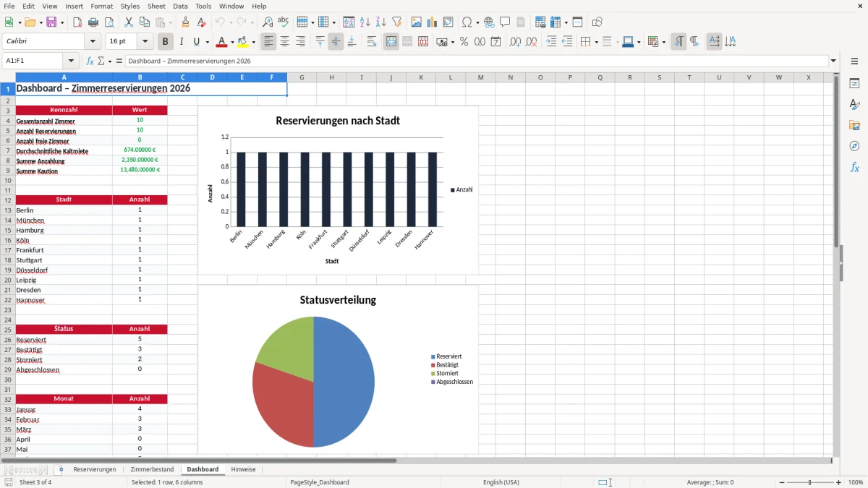
Task: Click Insert Hyperlink icon
Action: pos(490,22)
